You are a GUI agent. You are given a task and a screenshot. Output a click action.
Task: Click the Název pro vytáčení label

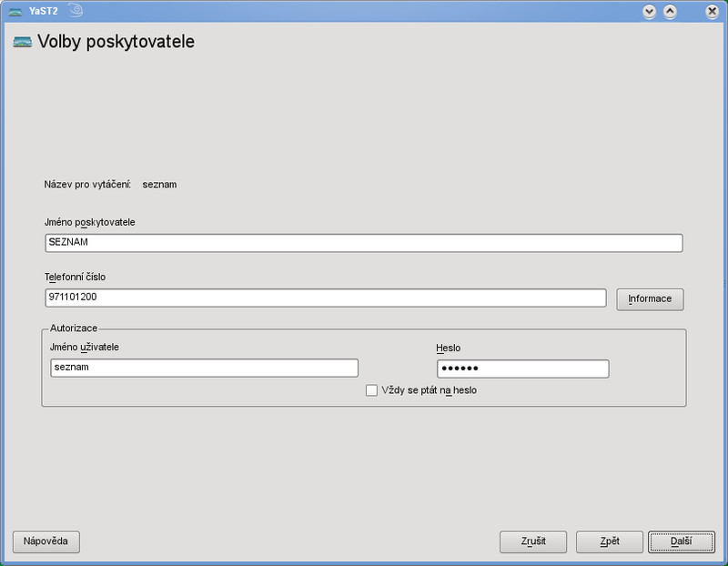click(87, 185)
